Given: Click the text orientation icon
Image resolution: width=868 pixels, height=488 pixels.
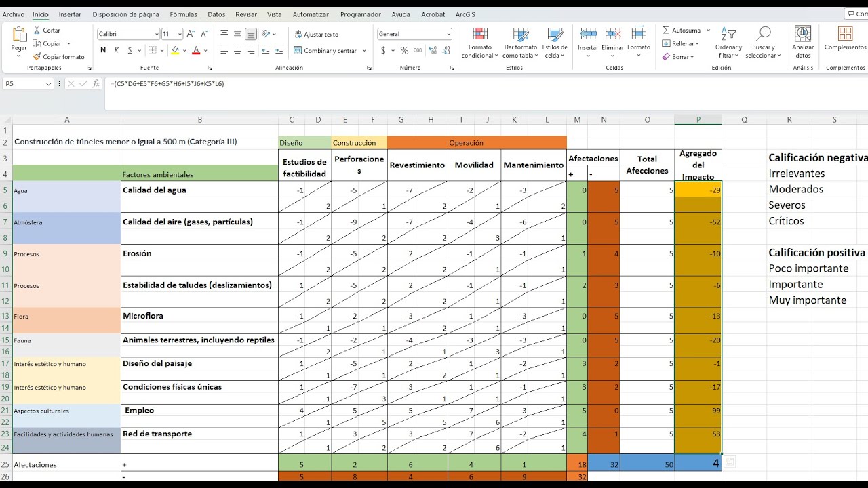Looking at the screenshot, I should point(267,33).
